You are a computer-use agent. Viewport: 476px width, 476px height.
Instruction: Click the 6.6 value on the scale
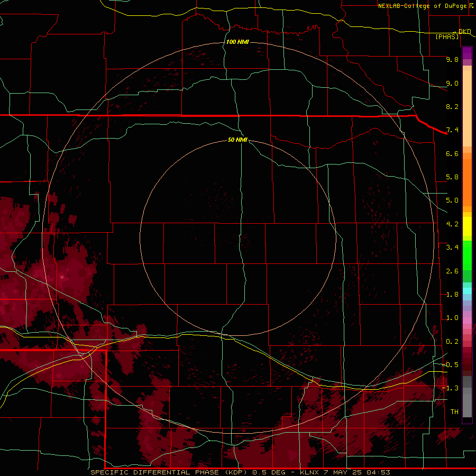click(x=452, y=153)
